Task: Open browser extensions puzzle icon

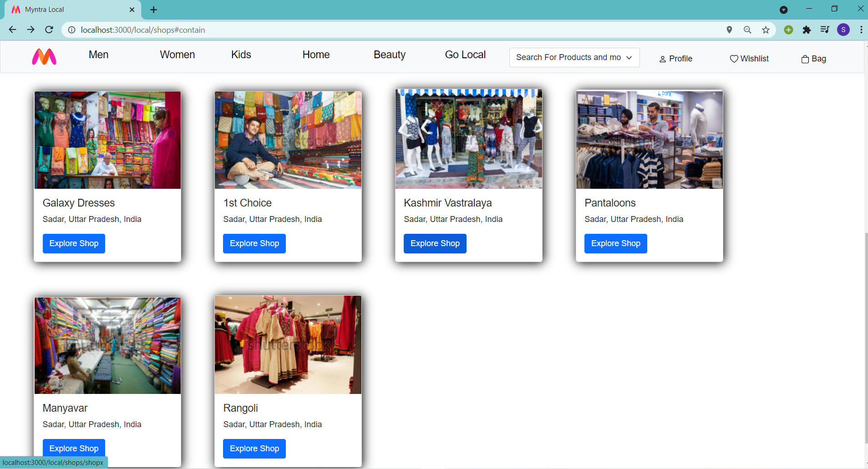Action: (807, 30)
